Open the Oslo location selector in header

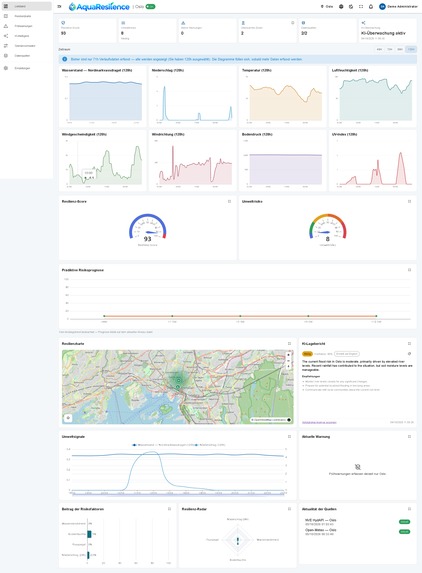click(x=327, y=7)
